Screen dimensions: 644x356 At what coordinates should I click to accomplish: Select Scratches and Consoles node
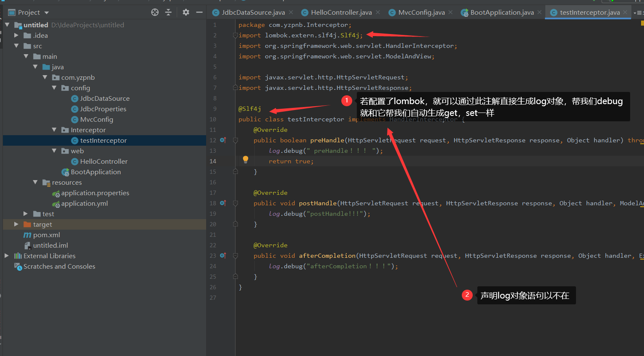click(x=59, y=266)
